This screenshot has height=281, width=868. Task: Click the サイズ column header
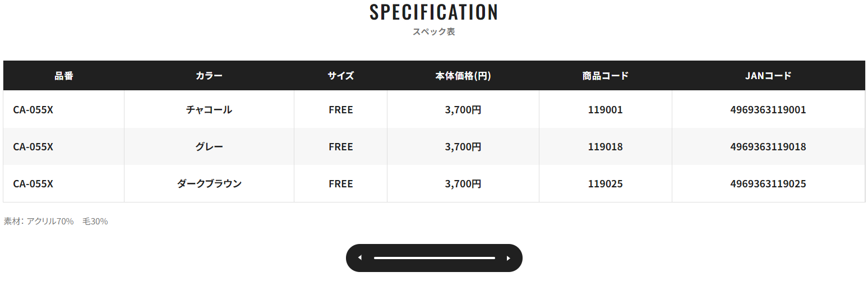coord(341,76)
